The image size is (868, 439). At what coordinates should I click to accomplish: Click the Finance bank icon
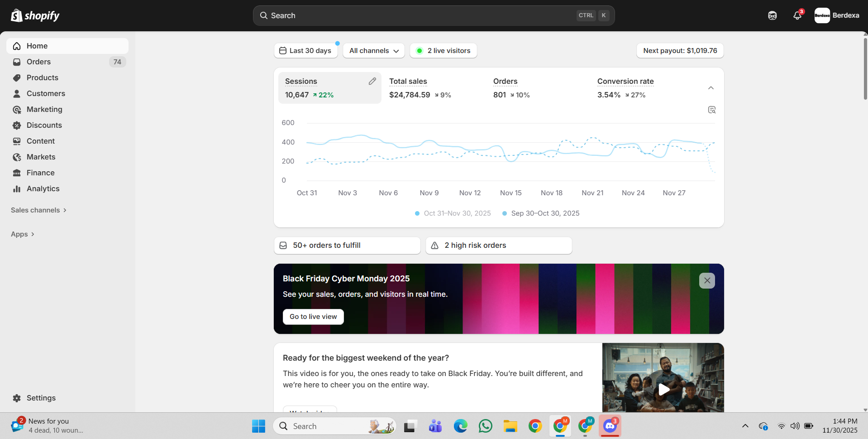click(17, 173)
